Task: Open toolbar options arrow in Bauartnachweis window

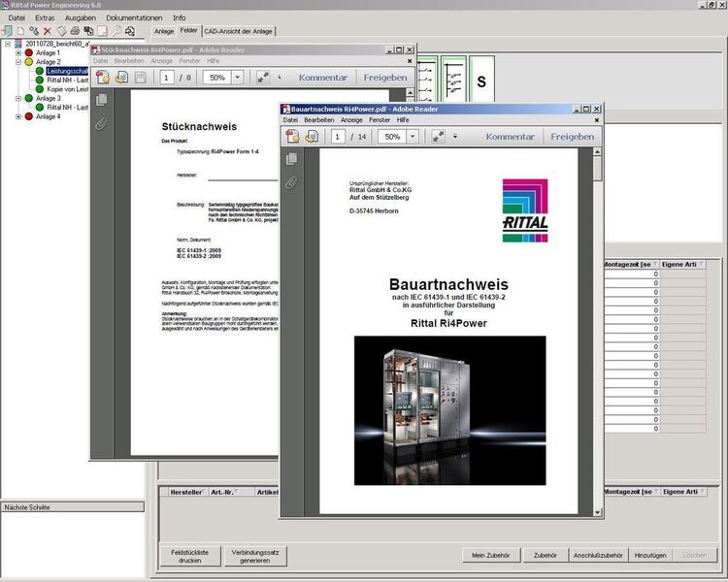Action: (x=455, y=137)
